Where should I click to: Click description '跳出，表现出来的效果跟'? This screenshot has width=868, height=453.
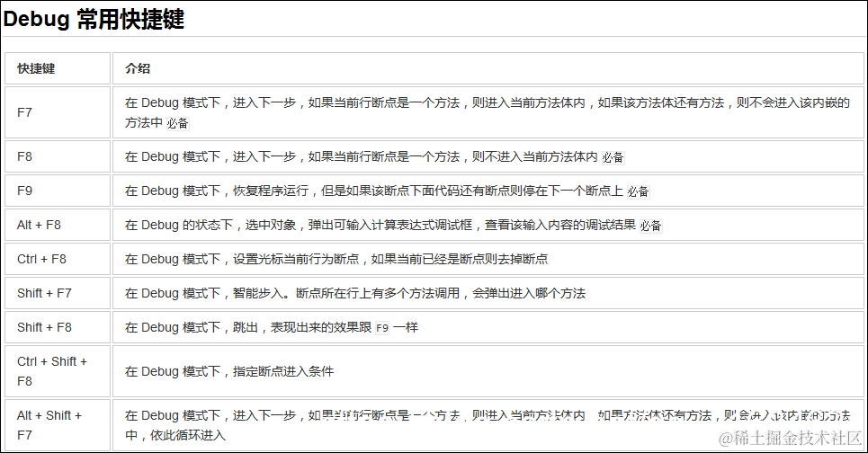[301, 327]
